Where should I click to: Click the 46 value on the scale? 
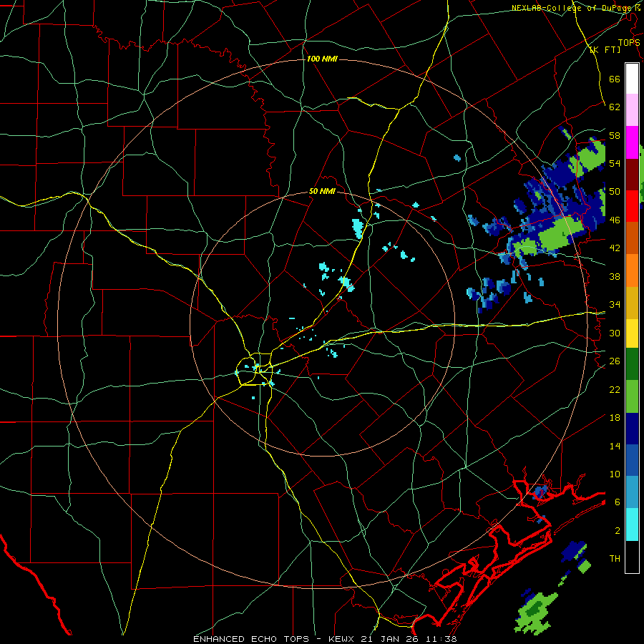click(x=615, y=220)
